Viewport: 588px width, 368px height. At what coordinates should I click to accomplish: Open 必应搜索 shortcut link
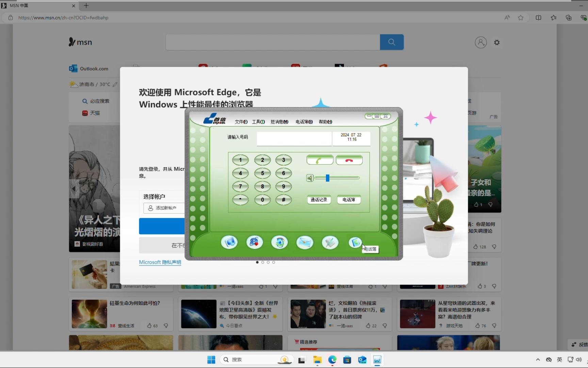[96, 101]
